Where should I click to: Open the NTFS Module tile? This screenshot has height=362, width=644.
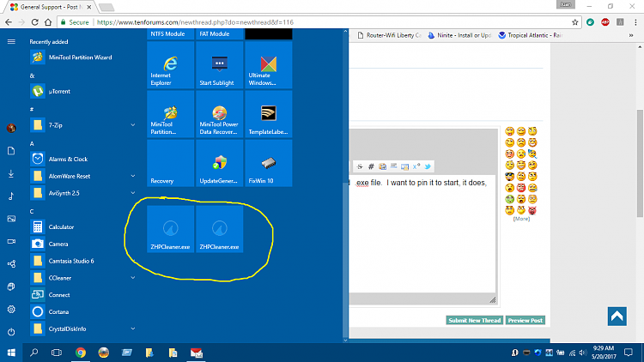point(170,34)
